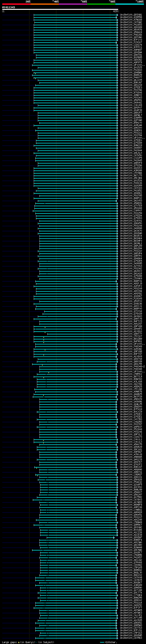
Task: Click the purple ~60% identity legend segment
Action: pyautogui.click(x=73, y=4)
